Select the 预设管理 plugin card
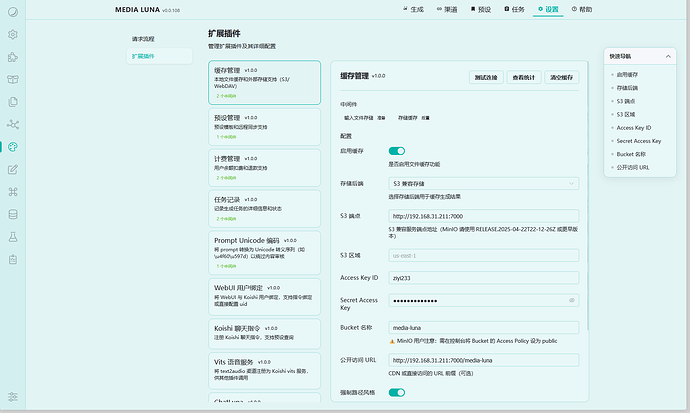This screenshot has width=690, height=413. click(x=265, y=124)
